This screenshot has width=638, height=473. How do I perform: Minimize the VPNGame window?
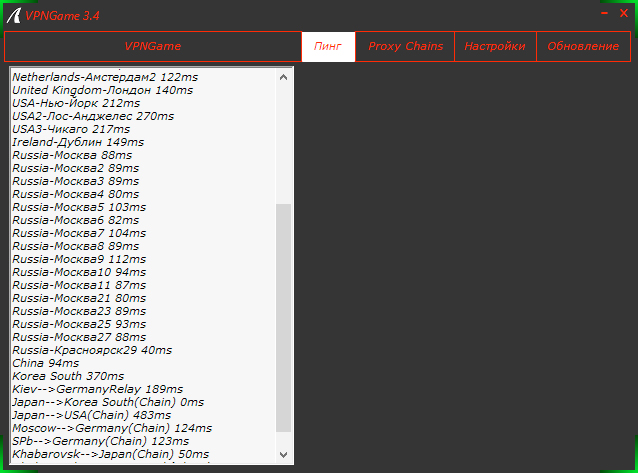[604, 13]
